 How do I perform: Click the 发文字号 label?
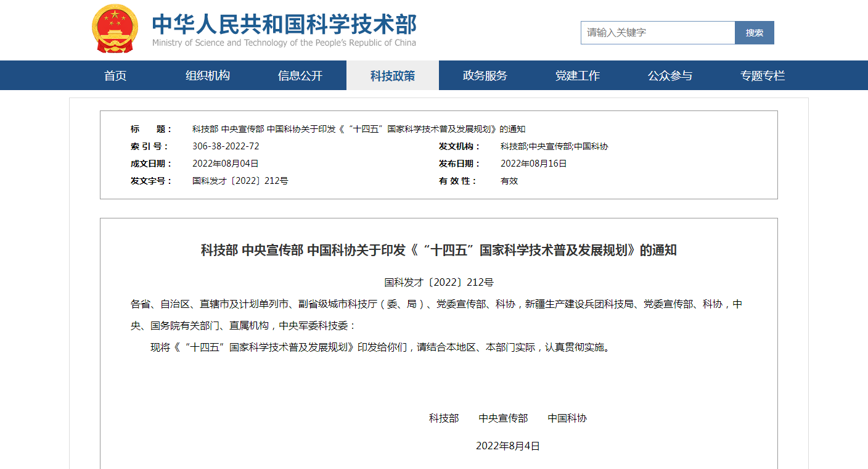pos(151,181)
